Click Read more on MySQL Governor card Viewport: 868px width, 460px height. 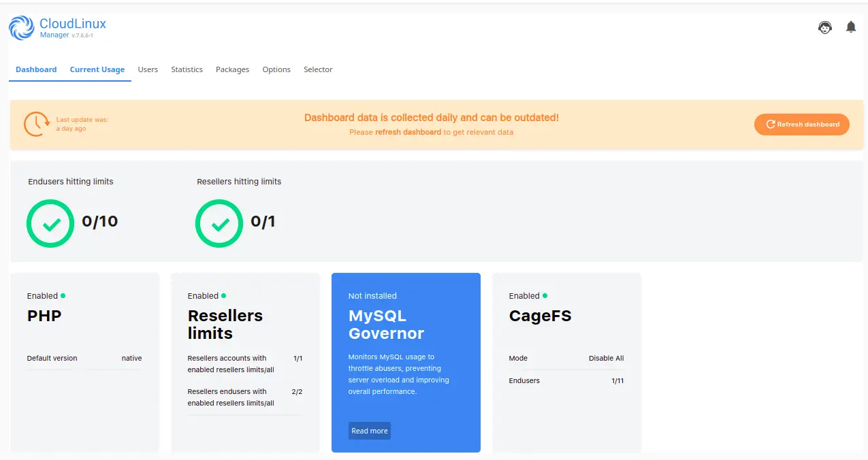point(370,431)
